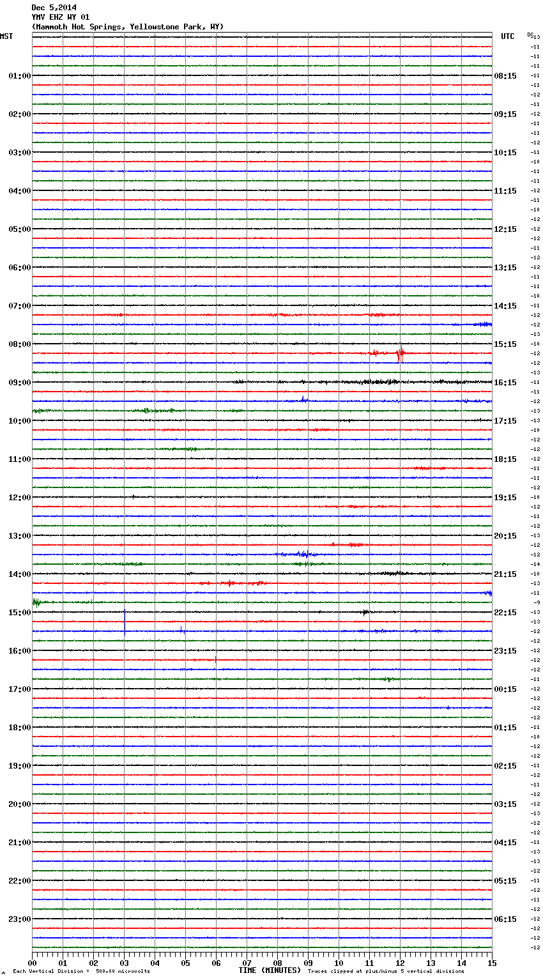Click the 14:15 UTC time label
Image resolution: width=543 pixels, height=980 pixels.
point(505,306)
